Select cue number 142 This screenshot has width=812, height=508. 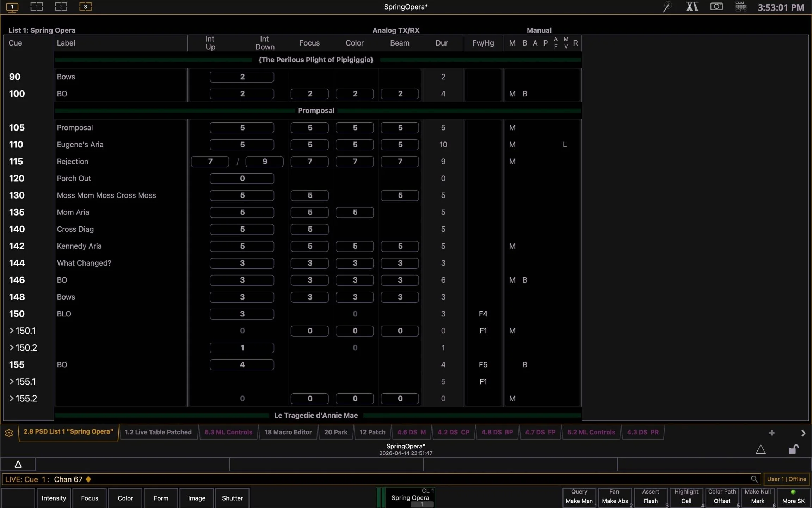point(17,246)
